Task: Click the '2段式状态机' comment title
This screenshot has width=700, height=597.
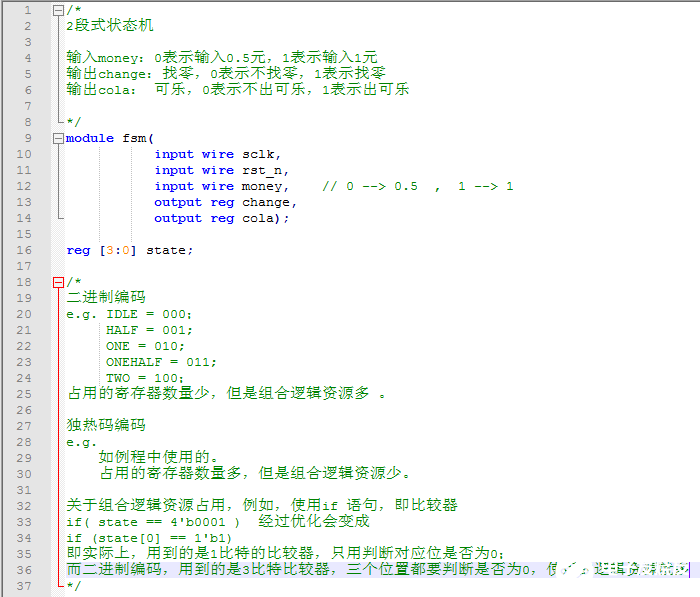Action: (x=110, y=25)
